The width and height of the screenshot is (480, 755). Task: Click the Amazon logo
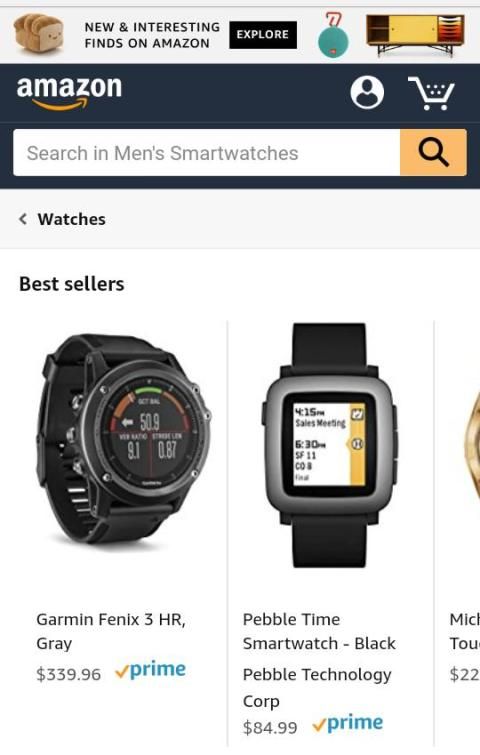tap(69, 92)
